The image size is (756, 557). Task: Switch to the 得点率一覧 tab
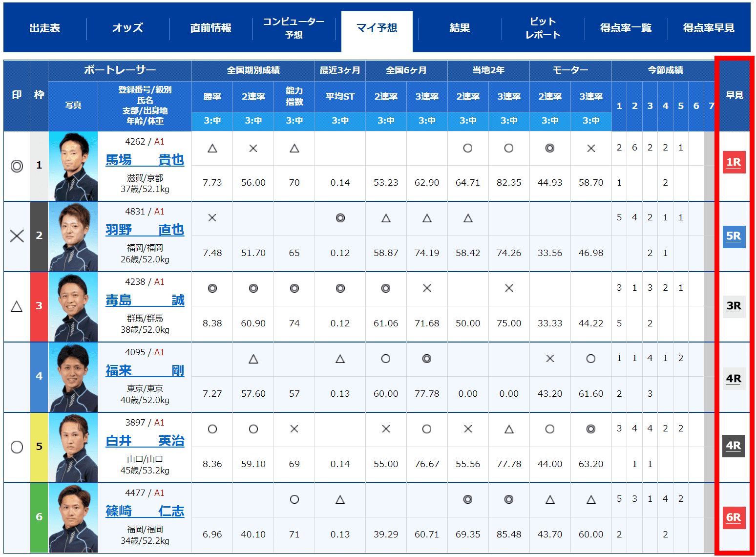[x=626, y=28]
